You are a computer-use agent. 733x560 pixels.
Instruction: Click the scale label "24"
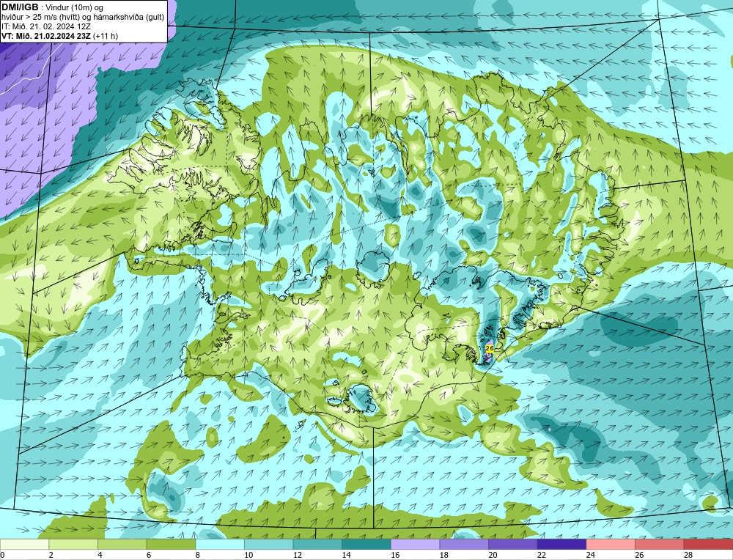590,555
